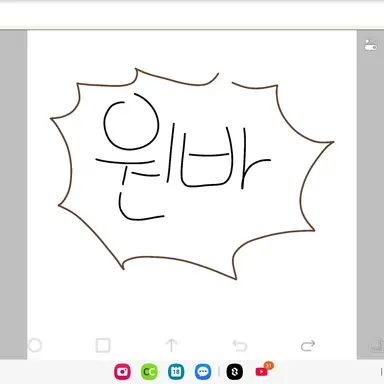Open the faded page icon at bottom right
The image size is (384, 384).
(377, 345)
